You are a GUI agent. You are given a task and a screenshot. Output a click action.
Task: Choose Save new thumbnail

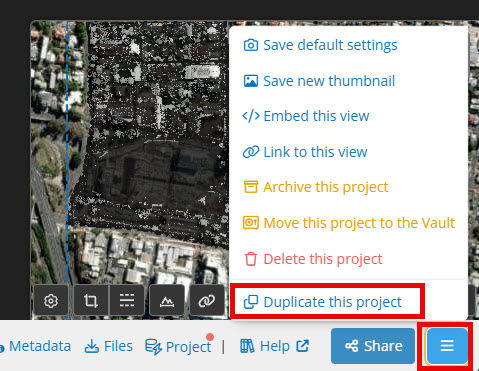(319, 81)
